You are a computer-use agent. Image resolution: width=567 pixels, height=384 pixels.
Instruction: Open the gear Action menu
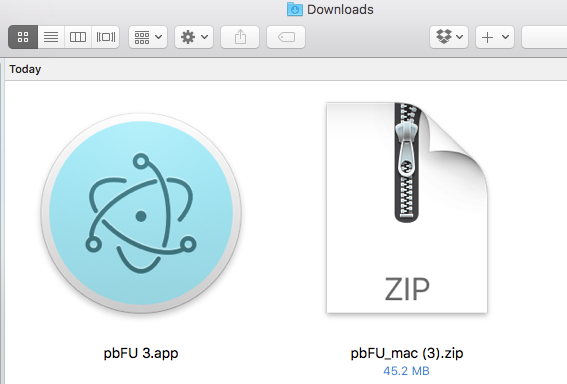pos(194,37)
